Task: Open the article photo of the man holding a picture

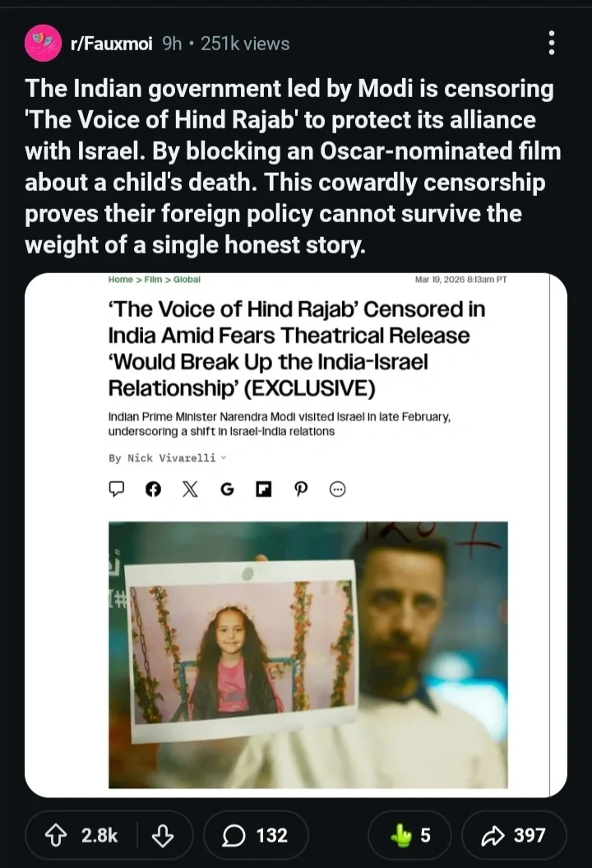Action: 308,654
